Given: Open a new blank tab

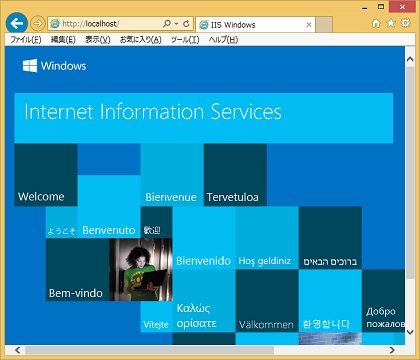Looking at the screenshot, I should [324, 25].
